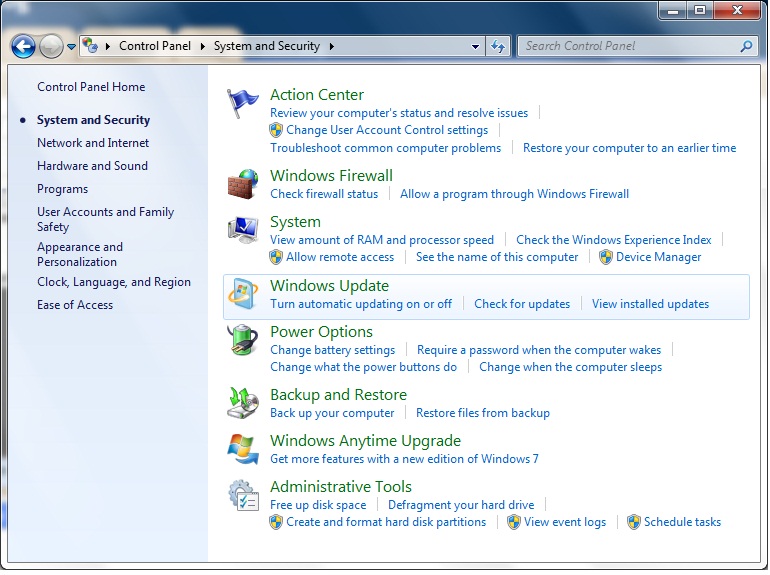Click See the name of this computer
Image resolution: width=770 pixels, height=575 pixels.
(x=497, y=257)
